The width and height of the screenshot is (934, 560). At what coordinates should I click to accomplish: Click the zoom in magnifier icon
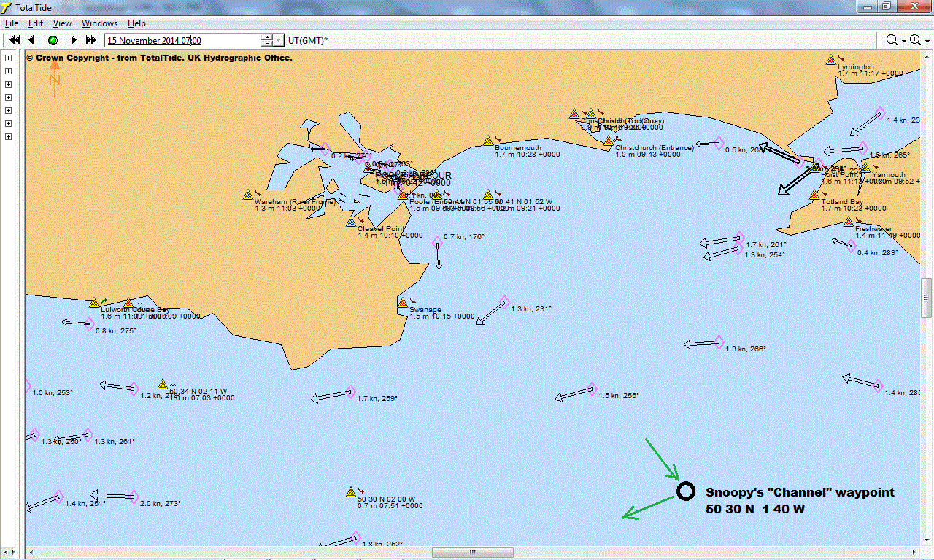[x=915, y=40]
